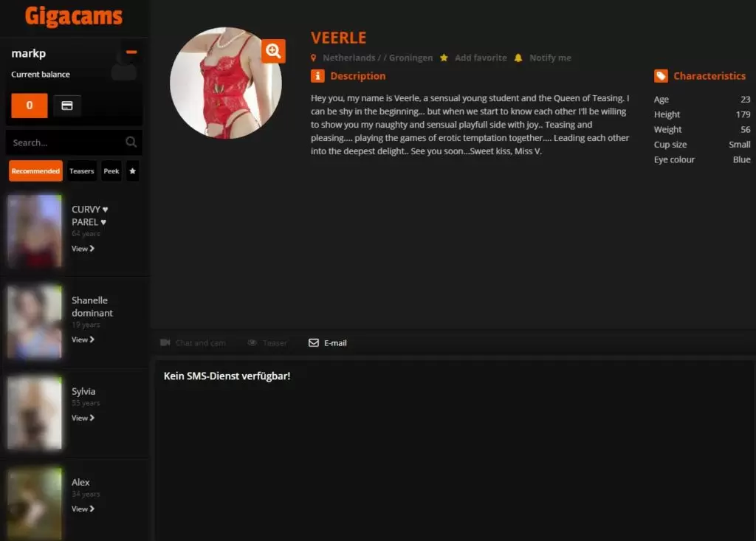Select the Recommended tab

coord(35,170)
